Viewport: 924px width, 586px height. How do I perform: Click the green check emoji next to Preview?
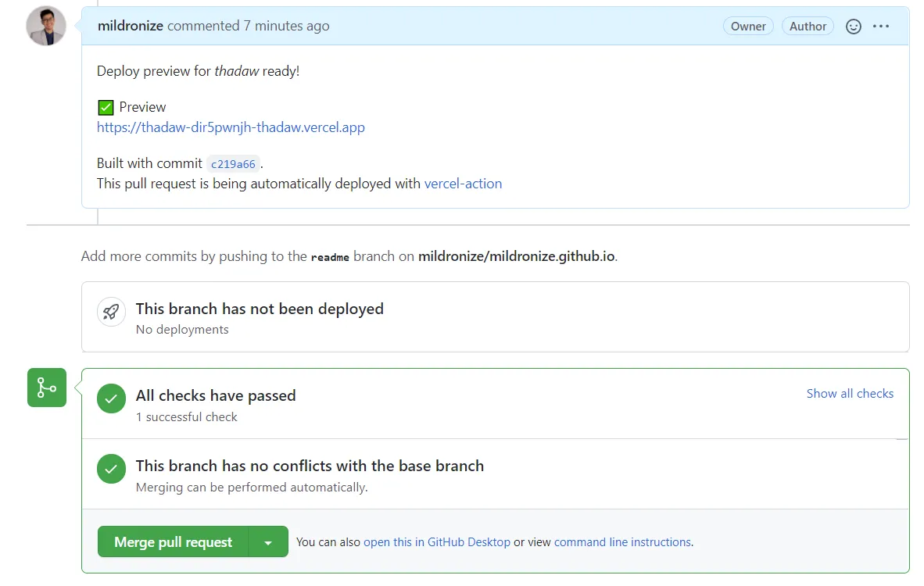(x=106, y=108)
